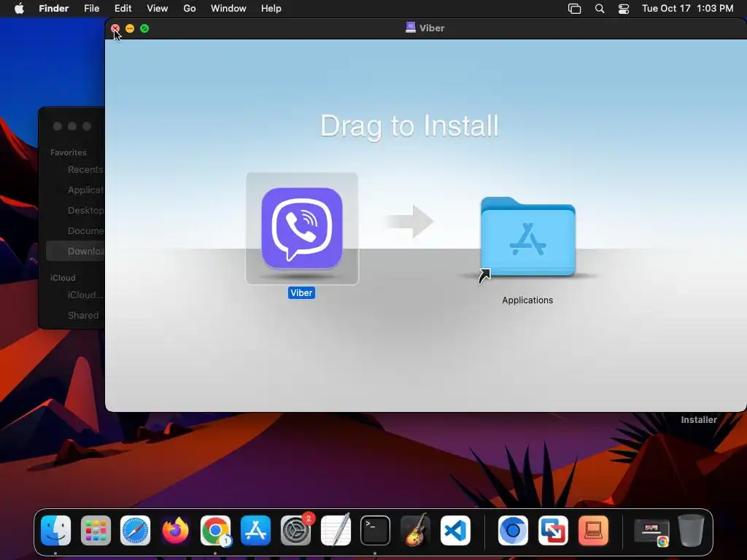Launch Visual Studio Code from the Dock
This screenshot has height=560, width=747.
[455, 530]
